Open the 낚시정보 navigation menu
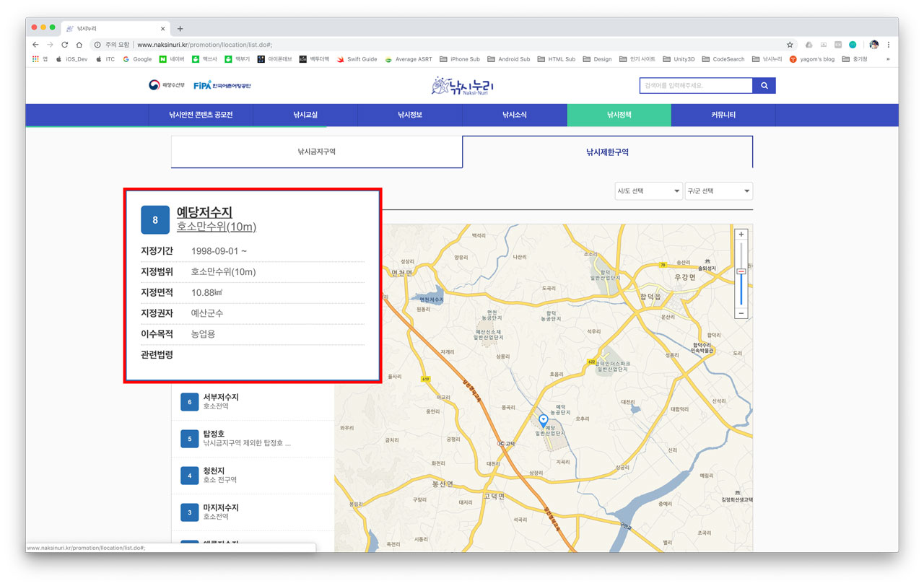The image size is (924, 586). (x=410, y=115)
